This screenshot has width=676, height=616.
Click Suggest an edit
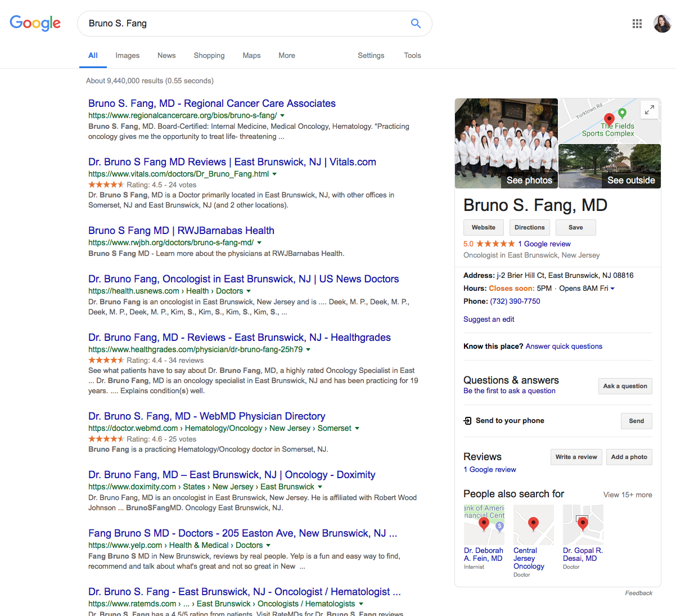click(489, 320)
